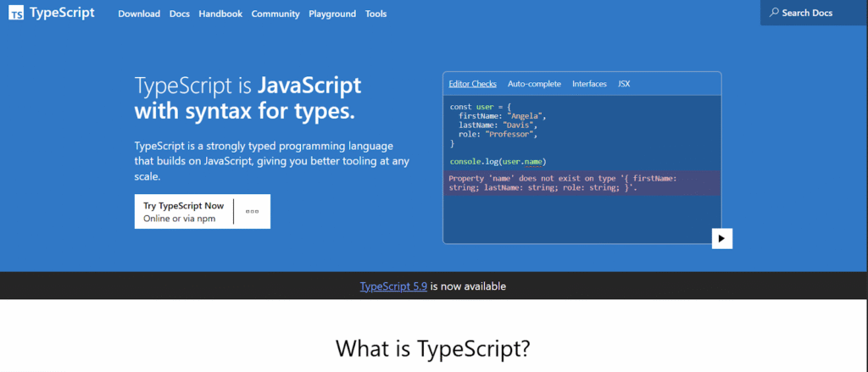
Task: Click the three-squares icon in Try button
Action: [252, 212]
